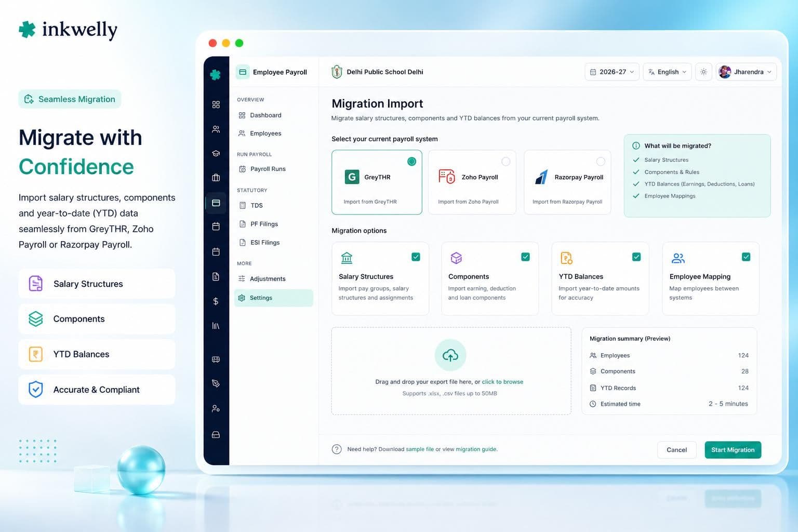Click the '2 - 5 minutes' estimated time value
Screen dimensions: 798x532
pyautogui.click(x=728, y=404)
